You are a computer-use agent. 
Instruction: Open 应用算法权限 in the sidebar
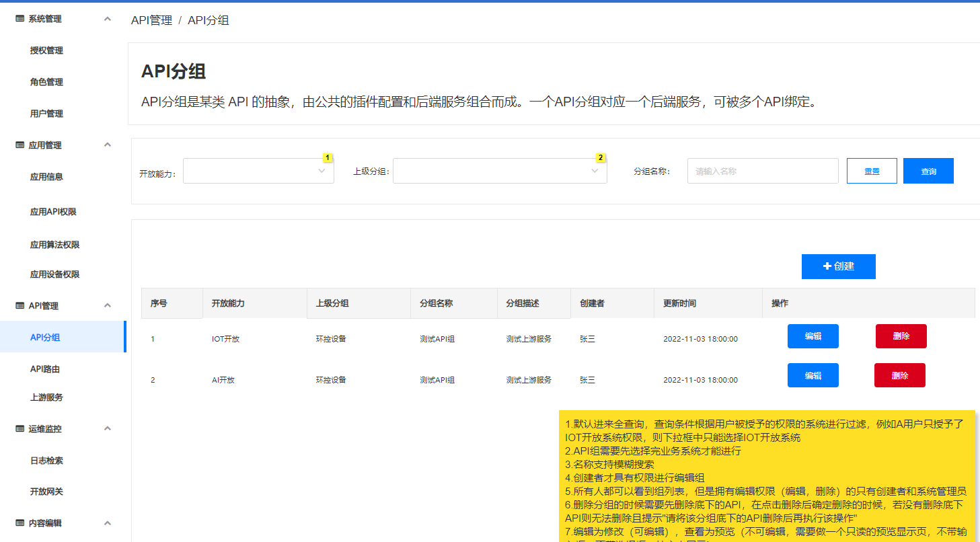[54, 245]
